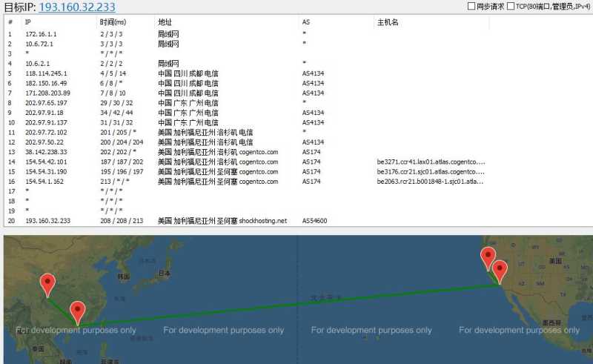Screen dimensions: 593x364
Task: Sort by the IP column header
Action: click(x=27, y=22)
